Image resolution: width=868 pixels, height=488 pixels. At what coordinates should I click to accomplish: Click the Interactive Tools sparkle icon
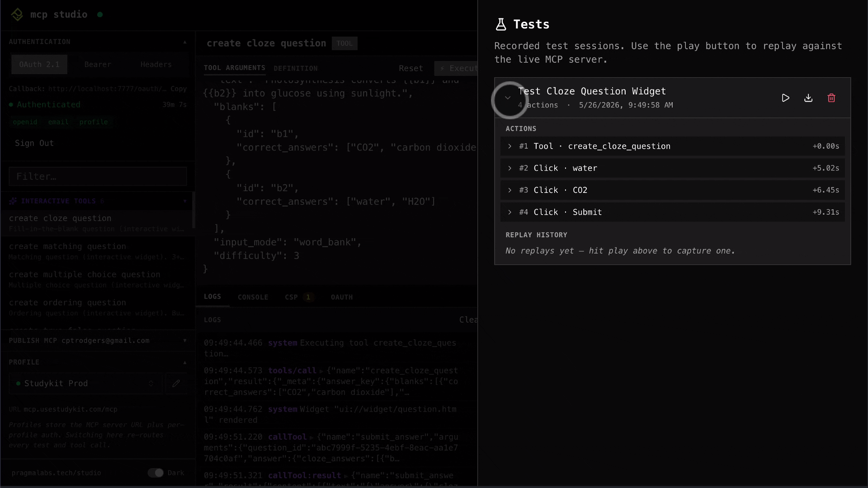(13, 201)
